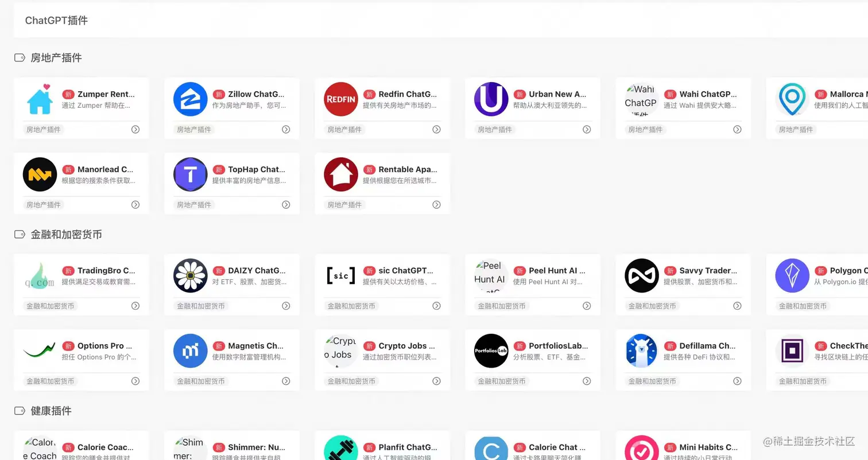Click the ChatGPT插件 page title
This screenshot has width=868, height=460.
click(57, 20)
